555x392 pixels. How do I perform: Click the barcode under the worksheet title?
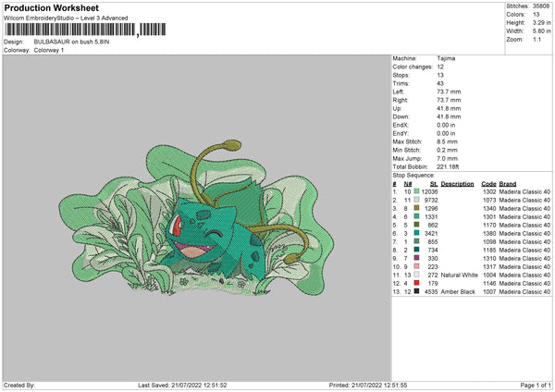point(69,31)
